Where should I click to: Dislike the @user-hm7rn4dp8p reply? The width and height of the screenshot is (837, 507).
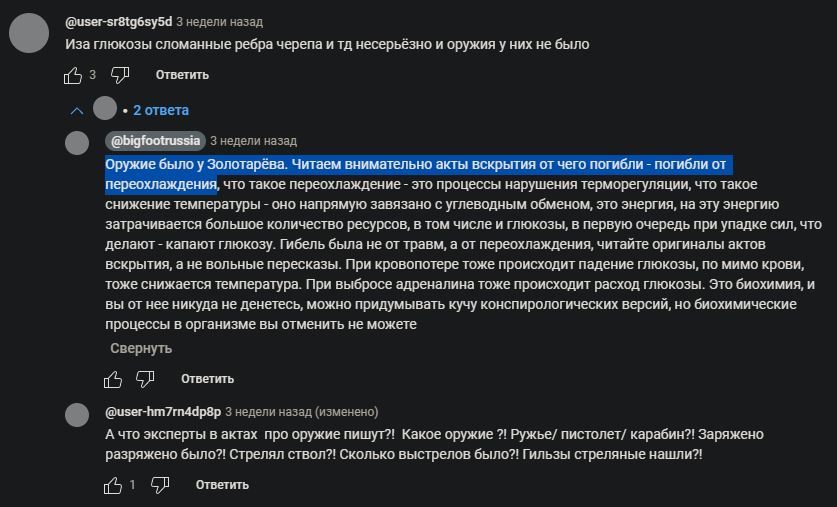point(160,485)
